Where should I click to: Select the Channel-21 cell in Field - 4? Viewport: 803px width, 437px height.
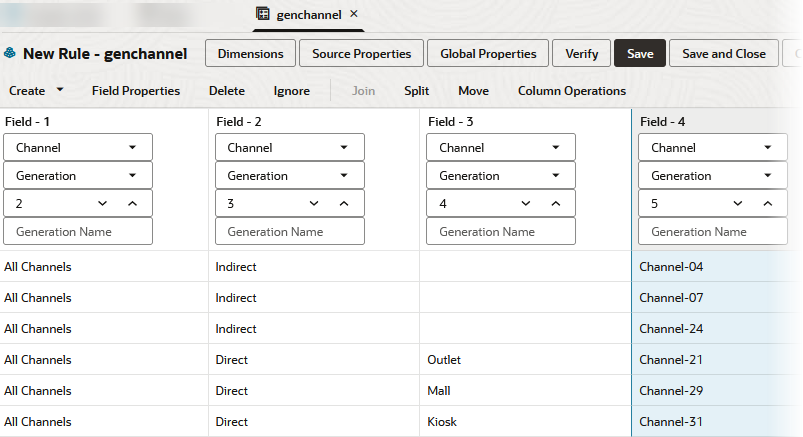[672, 359]
